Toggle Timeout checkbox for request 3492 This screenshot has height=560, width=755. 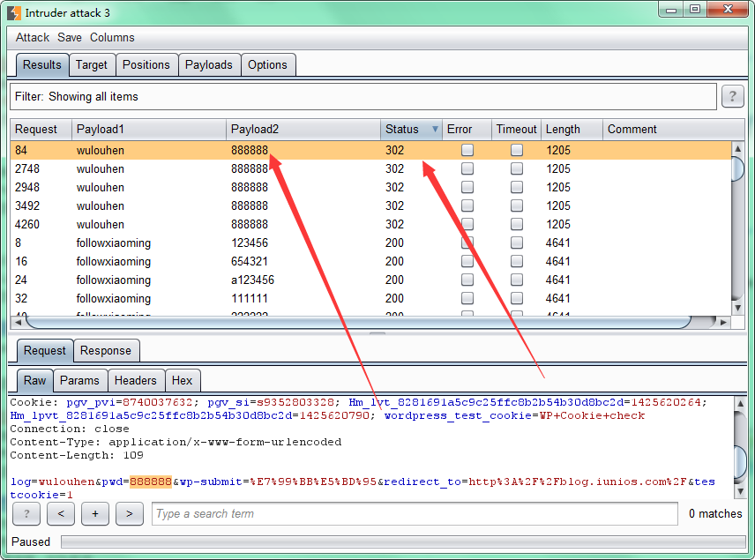coord(517,205)
